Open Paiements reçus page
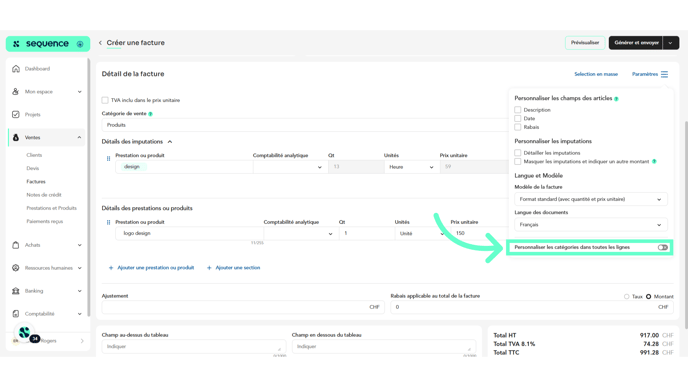This screenshot has height=387, width=688. [x=45, y=221]
